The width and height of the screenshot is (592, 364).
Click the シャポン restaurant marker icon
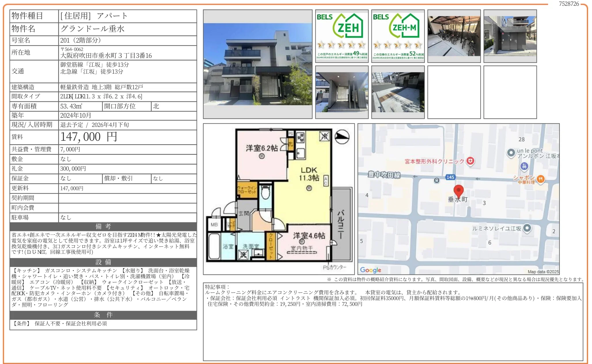pos(540,179)
